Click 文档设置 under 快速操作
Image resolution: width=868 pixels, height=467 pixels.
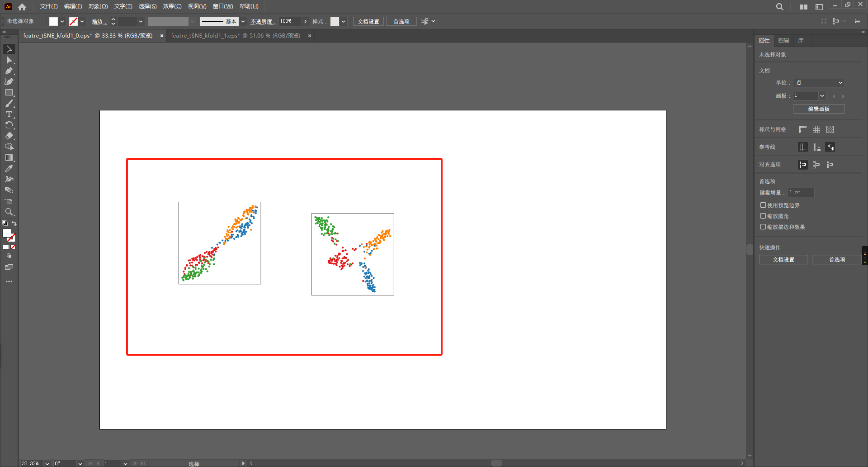pos(783,260)
